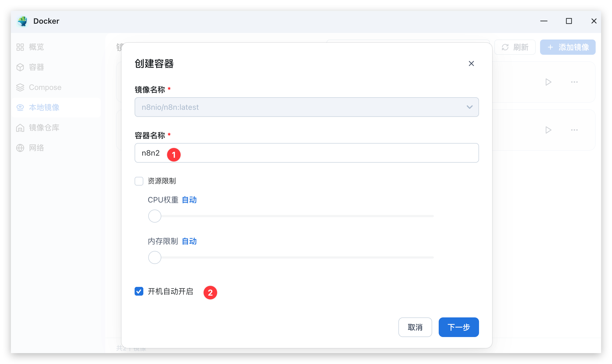Viewport: 612px width, 364px height.
Task: Click the first image's play icon
Action: [548, 82]
